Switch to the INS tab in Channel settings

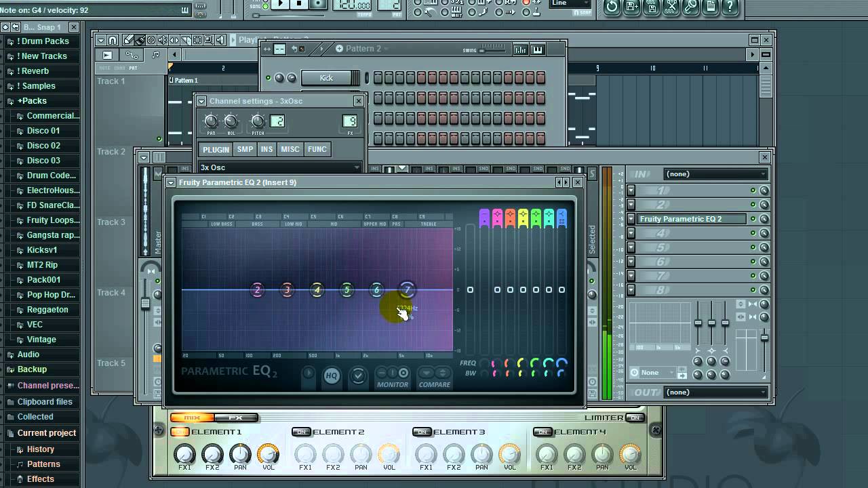point(267,150)
